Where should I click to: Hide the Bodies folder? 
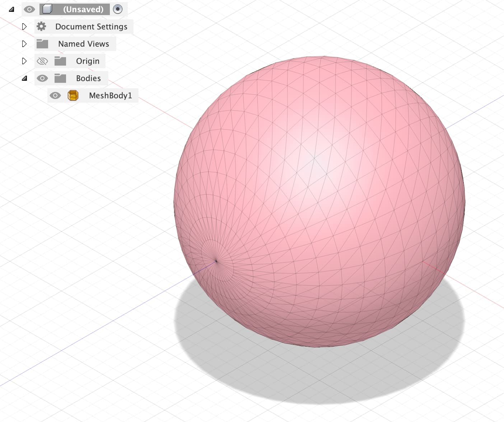pyautogui.click(x=42, y=78)
